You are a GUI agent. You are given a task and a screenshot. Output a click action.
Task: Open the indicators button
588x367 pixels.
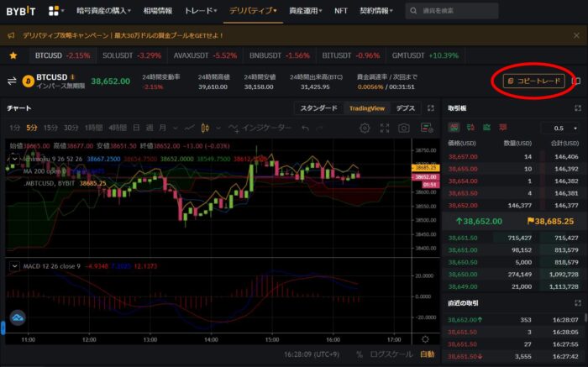point(260,128)
